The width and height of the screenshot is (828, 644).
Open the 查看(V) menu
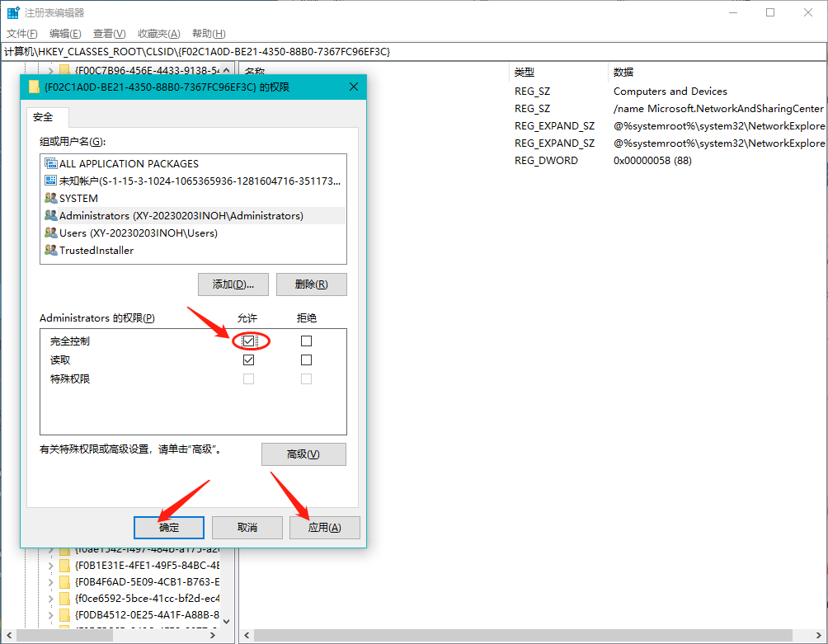pos(110,34)
